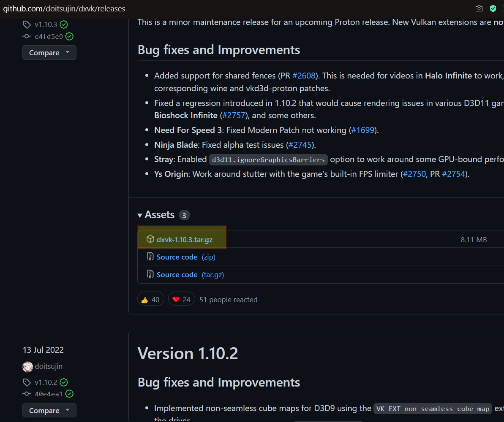The image size is (504, 422).
Task: Click the verified checkmark next to commit e4fd5e9
Action: (70, 36)
